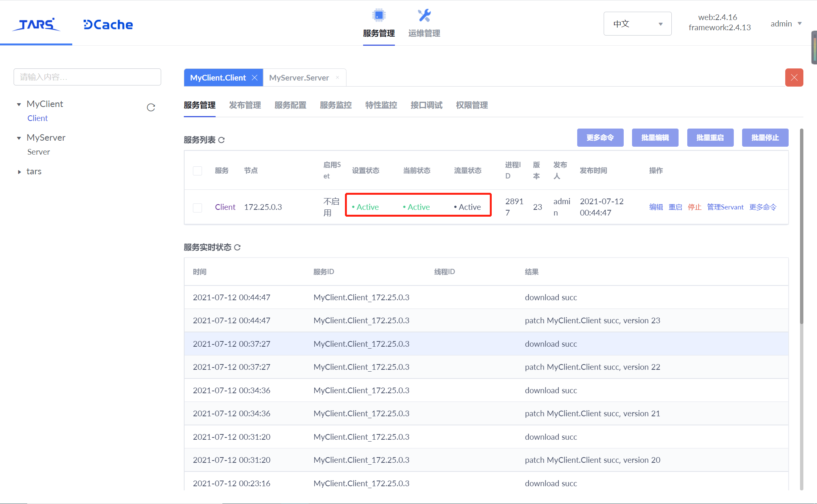Expand the tars tree node
Image resolution: width=817 pixels, height=504 pixels.
pyautogui.click(x=19, y=172)
